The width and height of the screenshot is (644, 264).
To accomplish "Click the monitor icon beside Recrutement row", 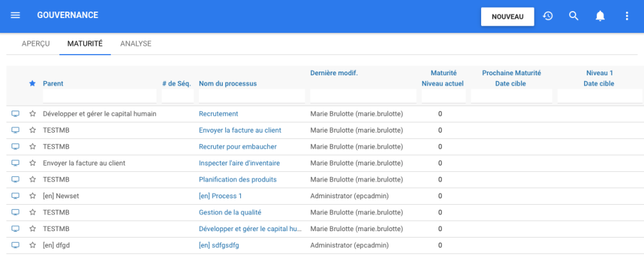I will coord(15,113).
